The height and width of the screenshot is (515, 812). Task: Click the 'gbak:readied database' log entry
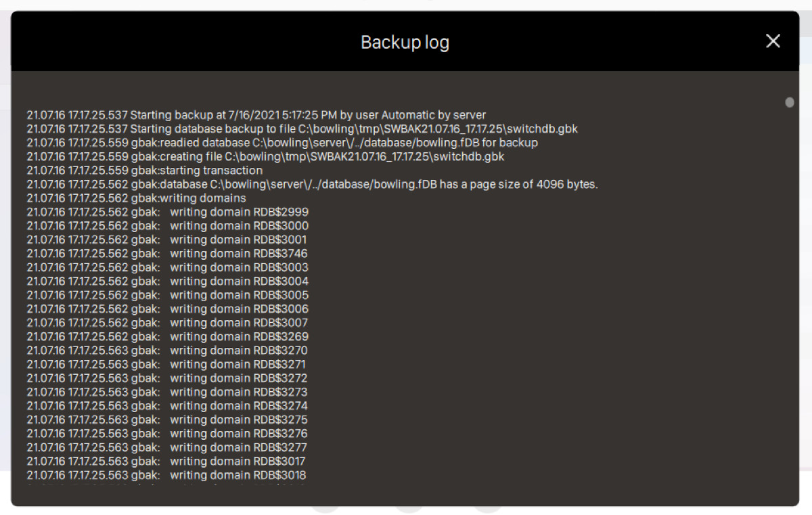(x=281, y=143)
